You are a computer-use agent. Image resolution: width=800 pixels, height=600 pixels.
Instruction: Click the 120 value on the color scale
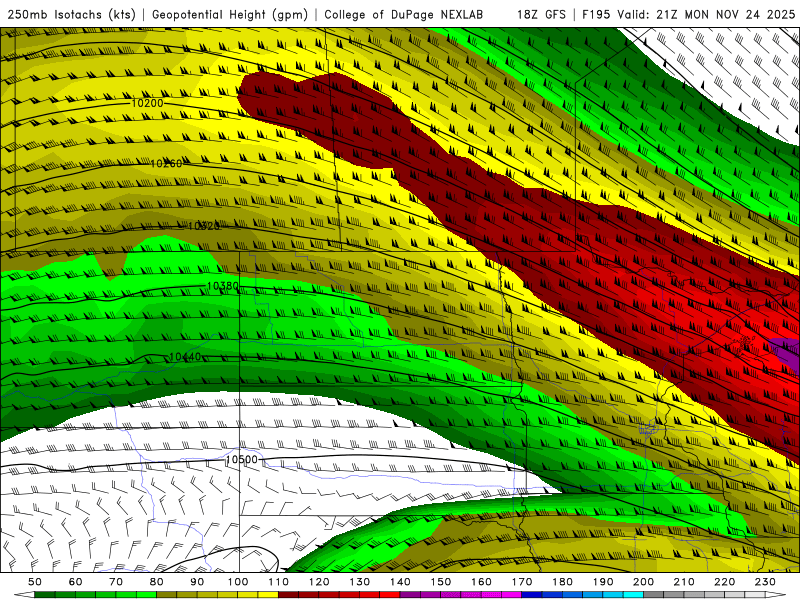[x=319, y=582]
